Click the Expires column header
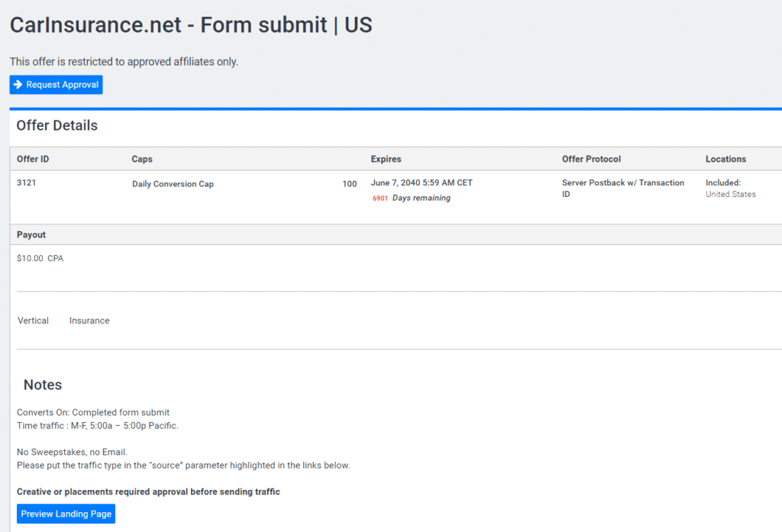782x532 pixels. point(386,159)
